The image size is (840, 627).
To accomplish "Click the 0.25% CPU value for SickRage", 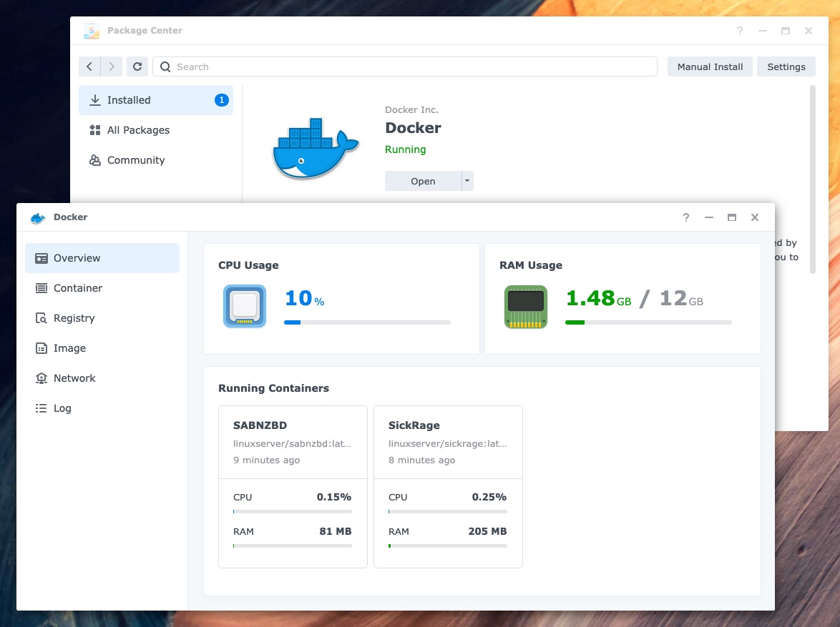I will pos(489,497).
